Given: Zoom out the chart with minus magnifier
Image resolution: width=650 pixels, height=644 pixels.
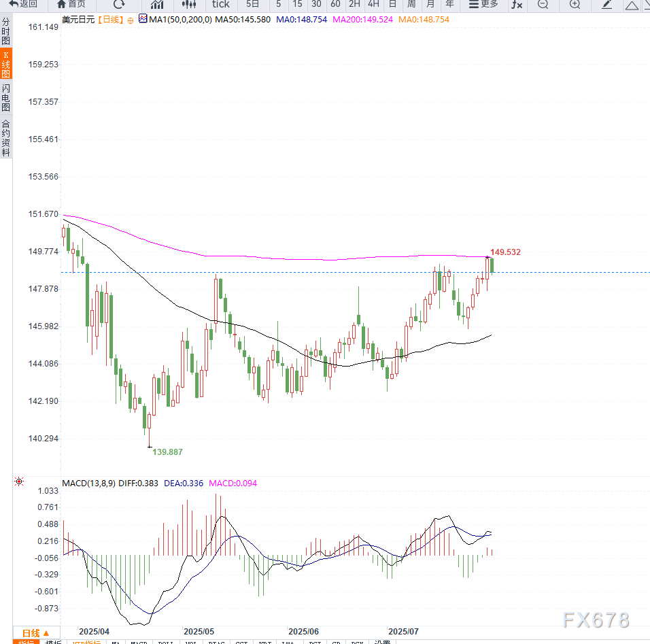Looking at the screenshot, I should point(543,4).
